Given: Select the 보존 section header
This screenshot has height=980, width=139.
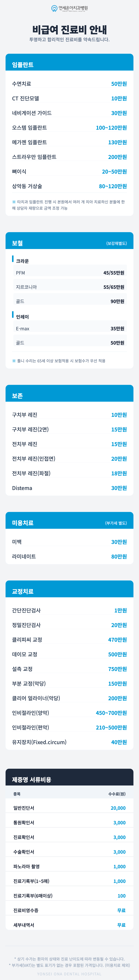Looking at the screenshot, I should 18,396.
